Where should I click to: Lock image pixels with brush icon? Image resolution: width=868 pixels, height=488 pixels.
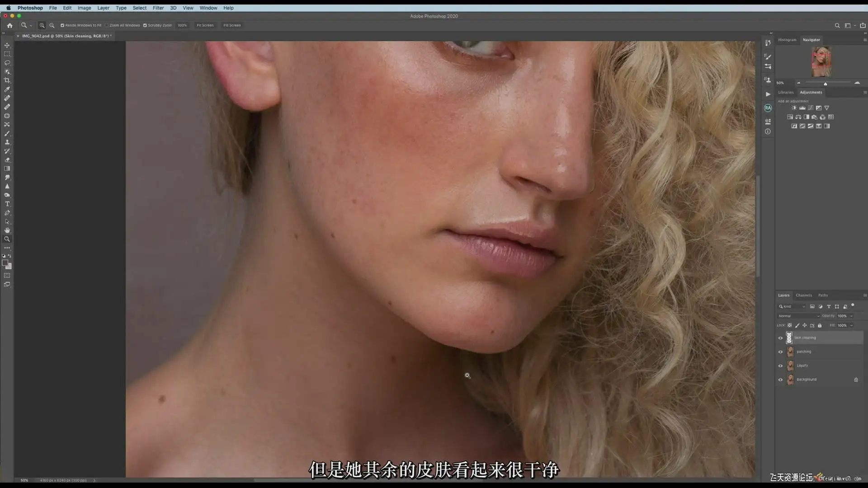coord(797,325)
